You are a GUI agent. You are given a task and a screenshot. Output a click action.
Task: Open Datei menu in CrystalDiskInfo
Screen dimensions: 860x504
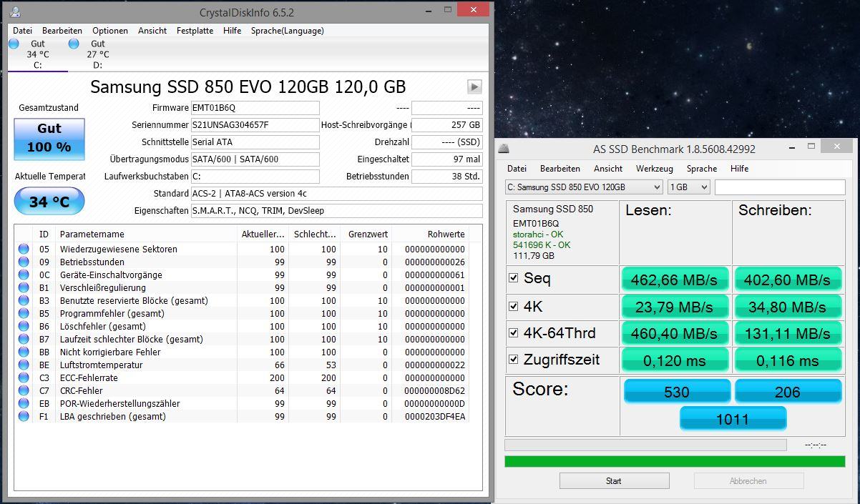click(x=22, y=31)
